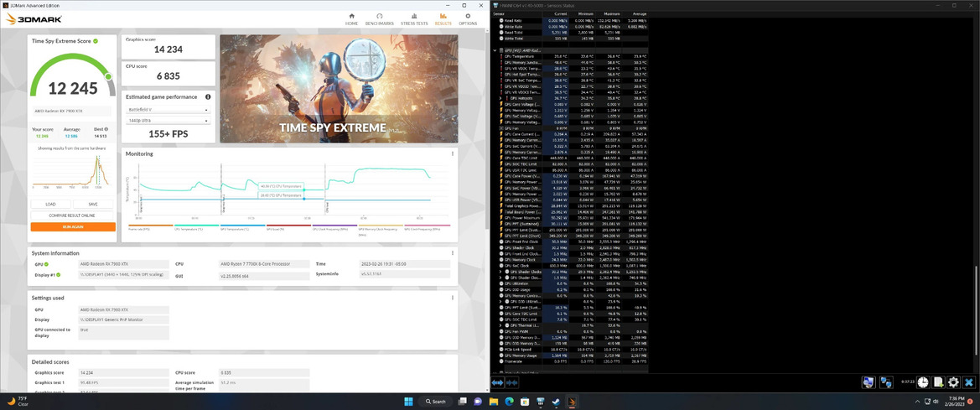Click the Average column header in HWiNFO
This screenshot has height=410, width=980.
click(638, 13)
